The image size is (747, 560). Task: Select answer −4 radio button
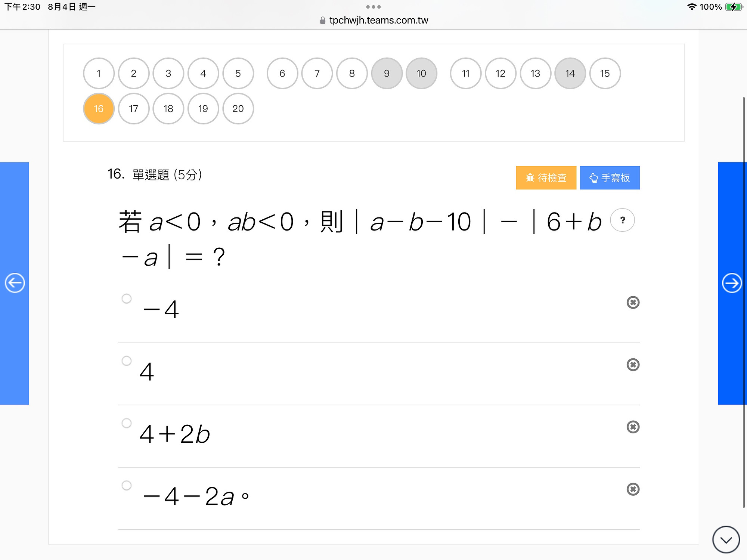127,298
